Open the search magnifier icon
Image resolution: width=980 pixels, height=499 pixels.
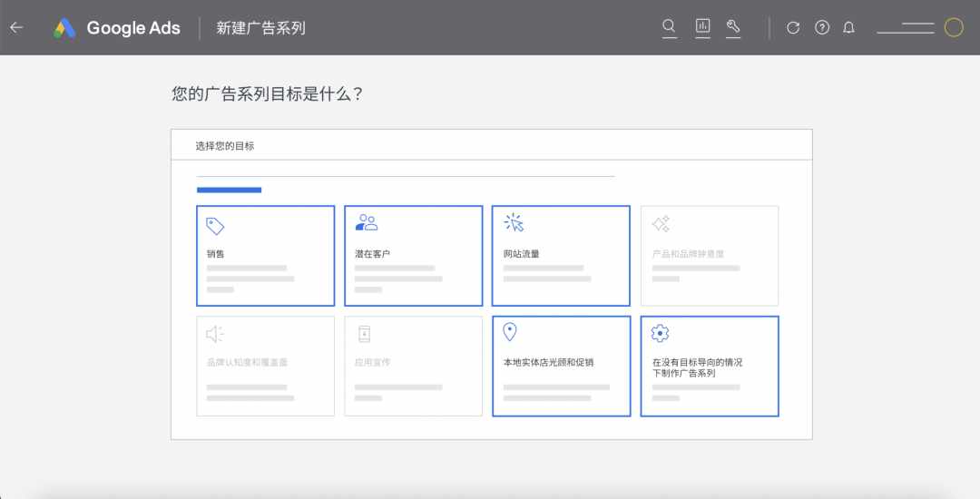[669, 26]
